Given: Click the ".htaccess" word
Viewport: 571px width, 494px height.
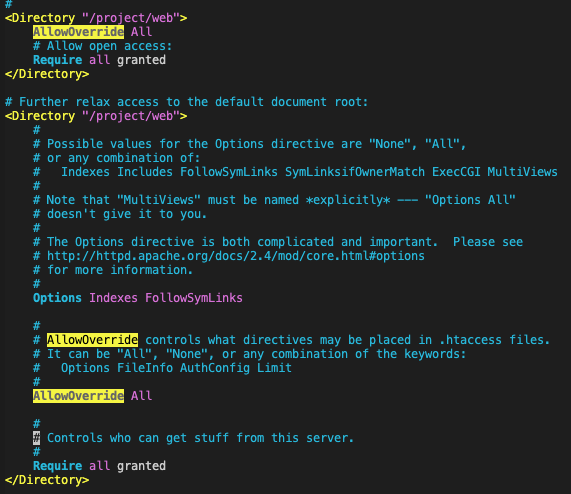Looking at the screenshot, I should (x=470, y=340).
